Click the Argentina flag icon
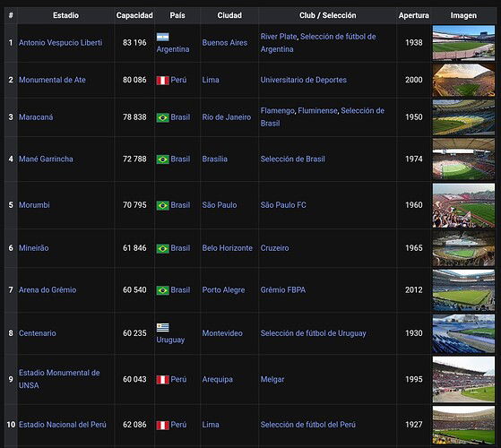The image size is (501, 448). point(162,37)
